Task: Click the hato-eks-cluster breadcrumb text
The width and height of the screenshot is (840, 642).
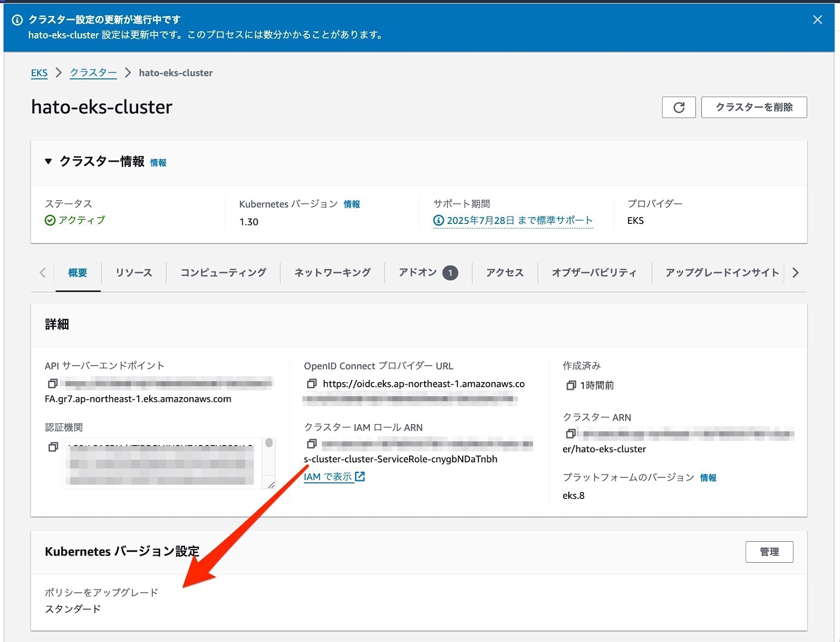Action: [x=176, y=73]
